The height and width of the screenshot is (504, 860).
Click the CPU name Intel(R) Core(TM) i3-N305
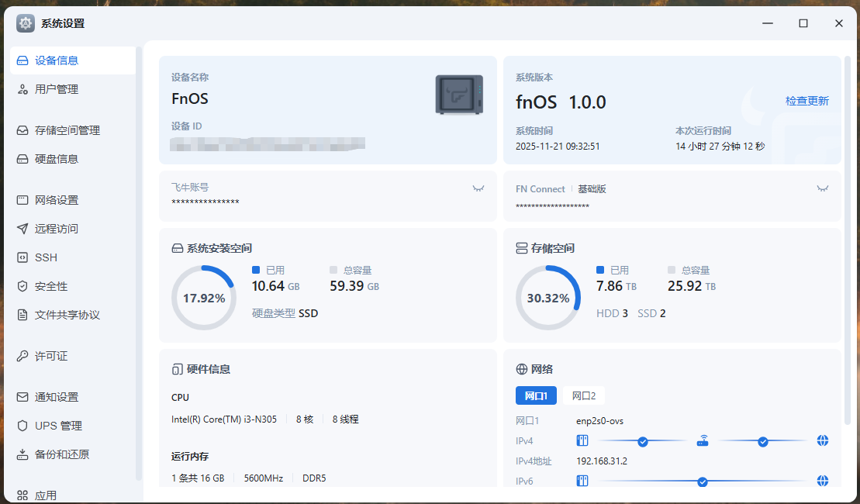[x=224, y=419]
